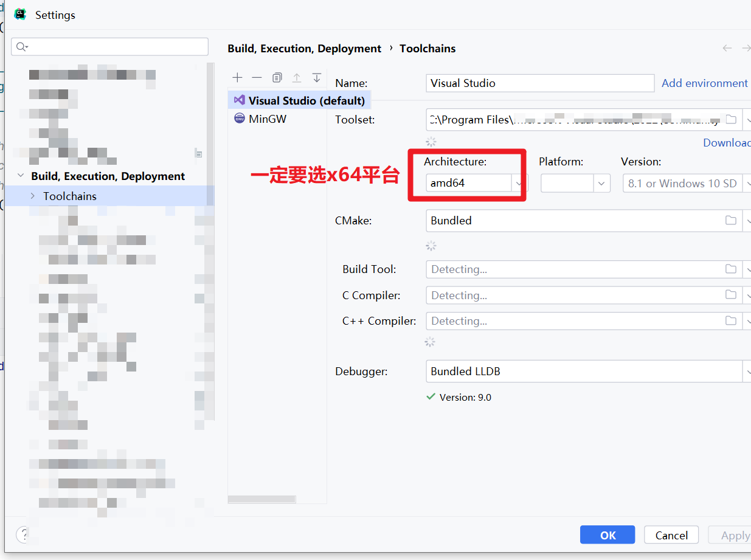Open C Compiler dropdown arrow
This screenshot has width=751, height=560.
pos(747,295)
